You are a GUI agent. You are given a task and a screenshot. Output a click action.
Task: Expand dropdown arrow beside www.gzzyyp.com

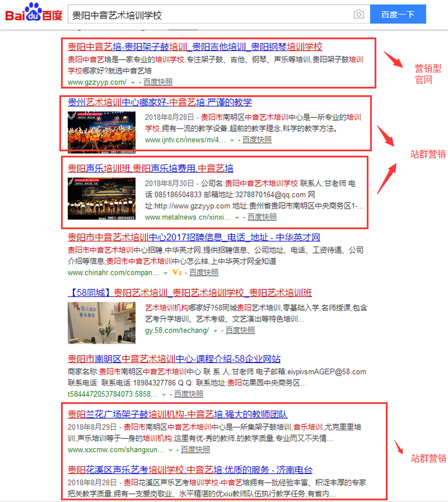coord(133,83)
